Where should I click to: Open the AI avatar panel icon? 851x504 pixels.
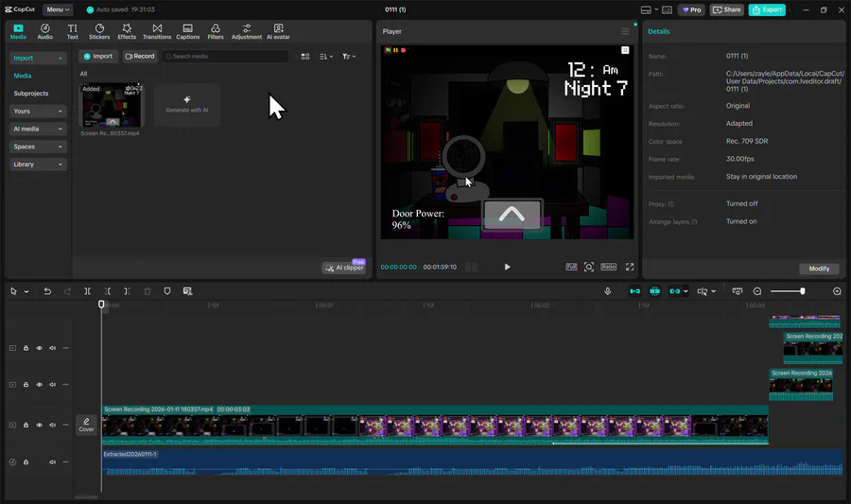pos(278,31)
